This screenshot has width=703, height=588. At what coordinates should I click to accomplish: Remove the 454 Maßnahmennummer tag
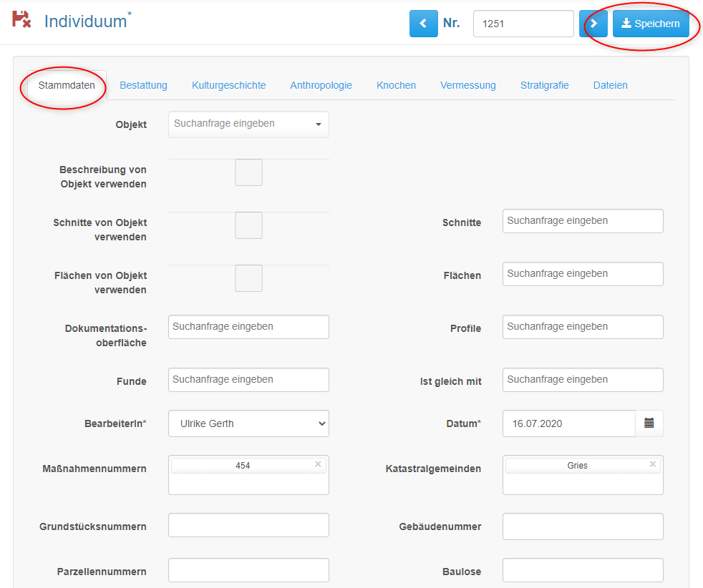click(318, 464)
